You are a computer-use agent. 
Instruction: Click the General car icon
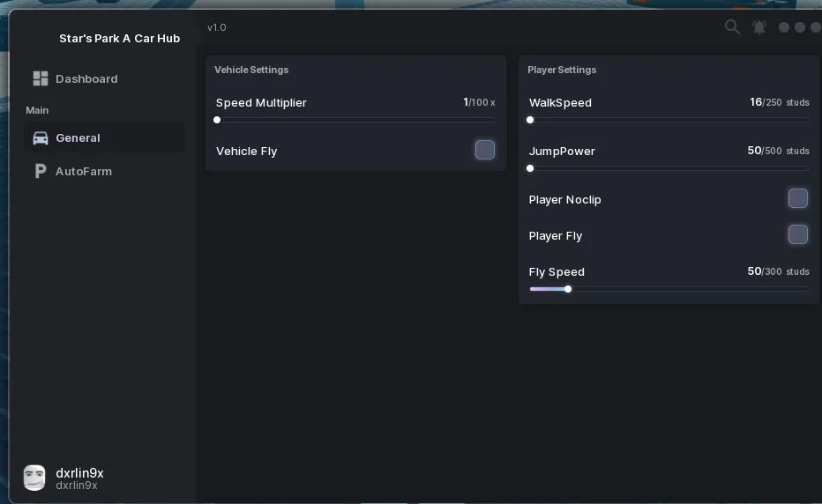(x=41, y=137)
